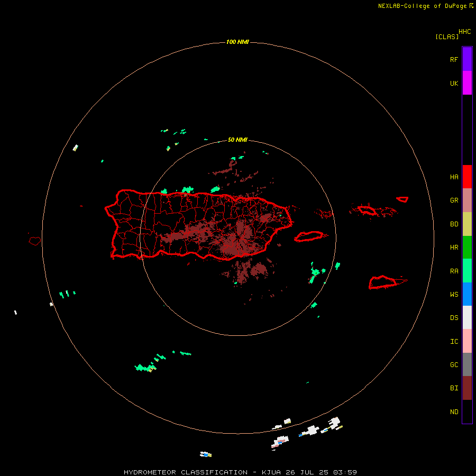Screen dimensions: 476x476
Task: Select the RA legend label
Action: tap(454, 271)
